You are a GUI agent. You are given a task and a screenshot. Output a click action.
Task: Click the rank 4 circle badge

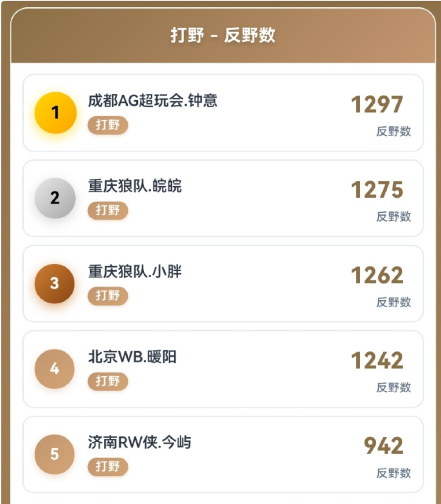pos(55,369)
